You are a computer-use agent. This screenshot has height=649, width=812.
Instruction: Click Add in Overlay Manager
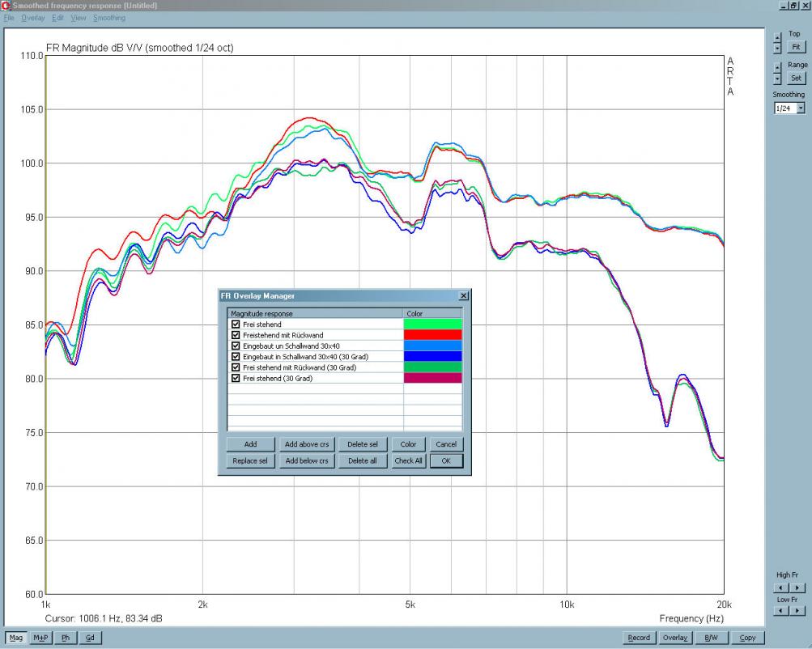point(251,444)
